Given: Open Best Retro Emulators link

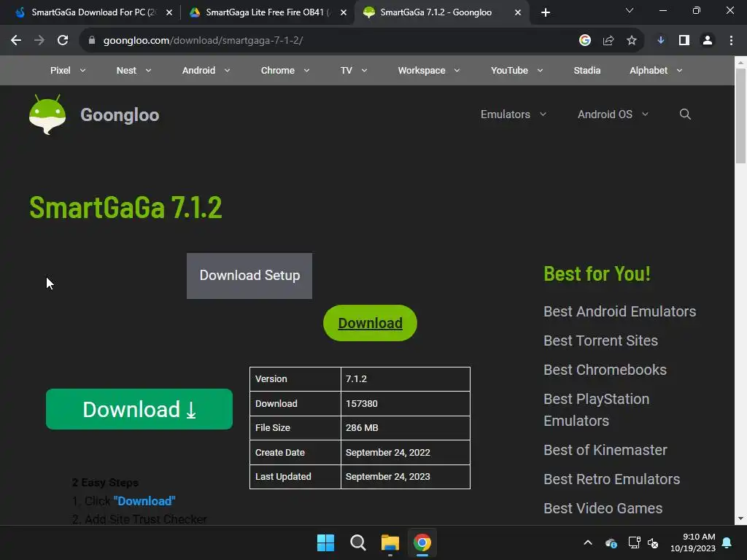Looking at the screenshot, I should 612,479.
